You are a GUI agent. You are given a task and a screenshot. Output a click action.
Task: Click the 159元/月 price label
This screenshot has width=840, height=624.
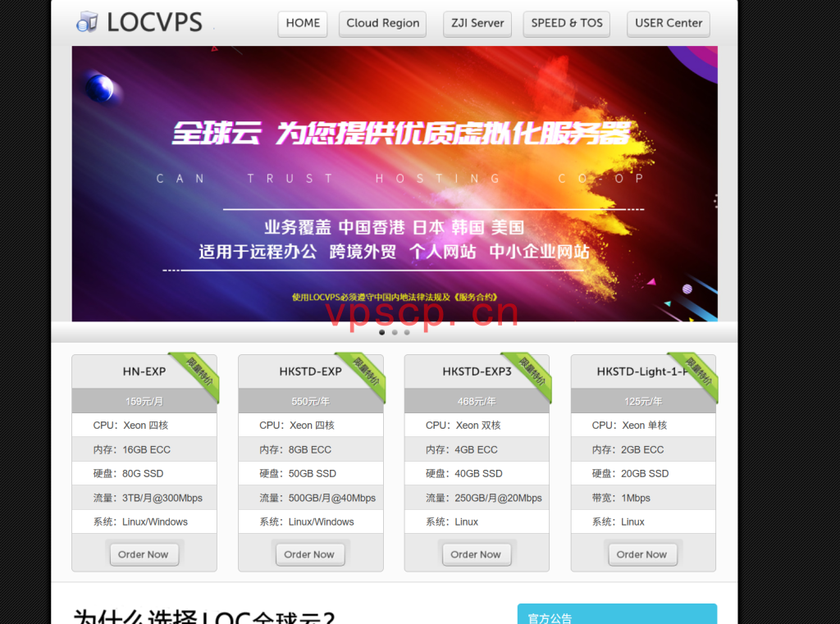[x=144, y=401]
